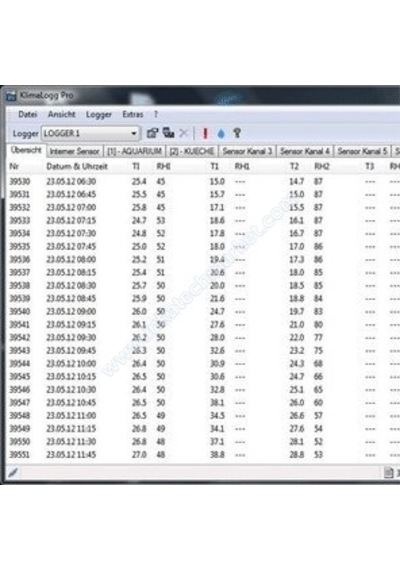Click the delete X toolbar icon
Viewport: 400px width, 570px height.
(x=184, y=133)
